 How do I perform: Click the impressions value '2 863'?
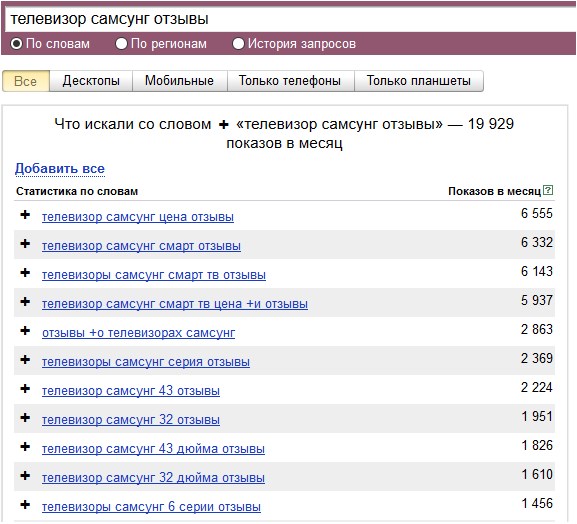pos(537,330)
